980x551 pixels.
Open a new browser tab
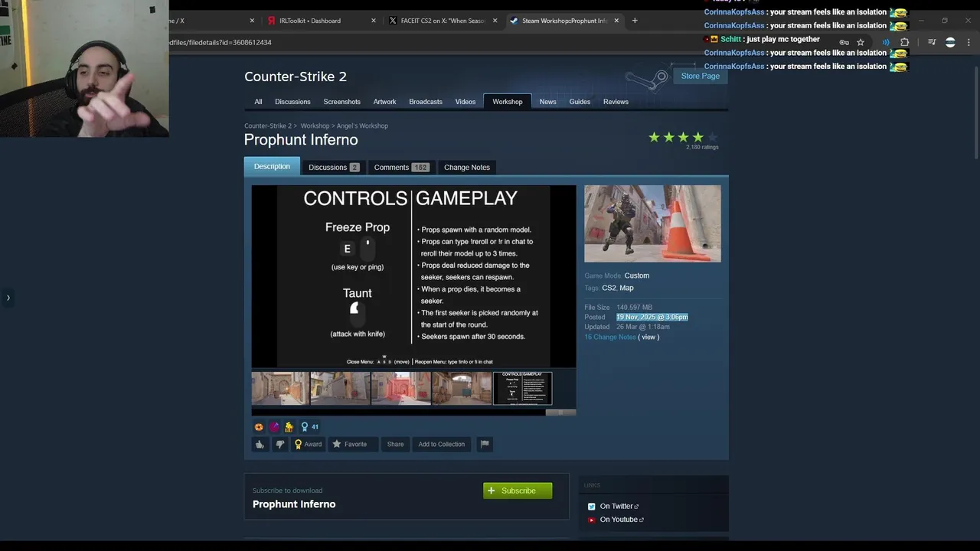click(634, 21)
